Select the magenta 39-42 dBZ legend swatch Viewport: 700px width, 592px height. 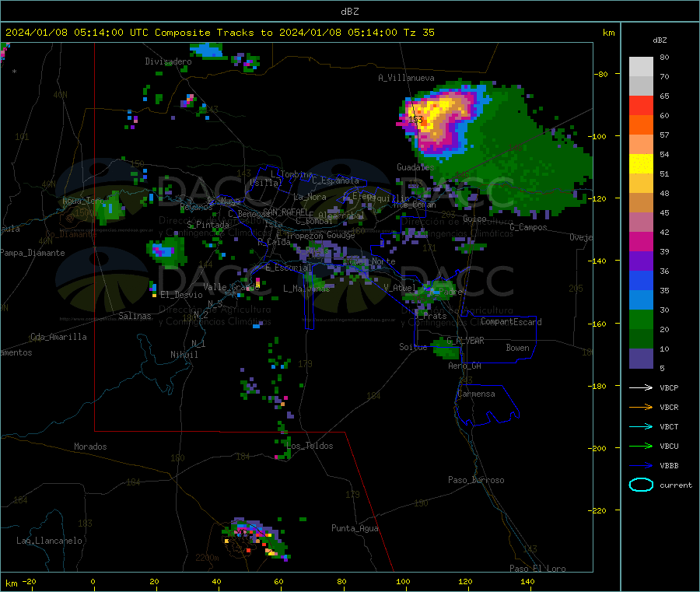pos(641,241)
